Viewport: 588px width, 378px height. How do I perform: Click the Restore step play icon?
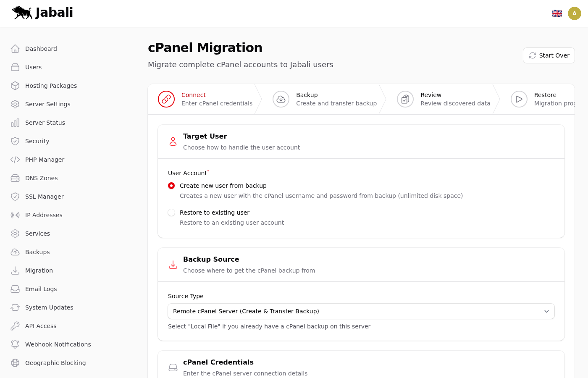pyautogui.click(x=519, y=99)
